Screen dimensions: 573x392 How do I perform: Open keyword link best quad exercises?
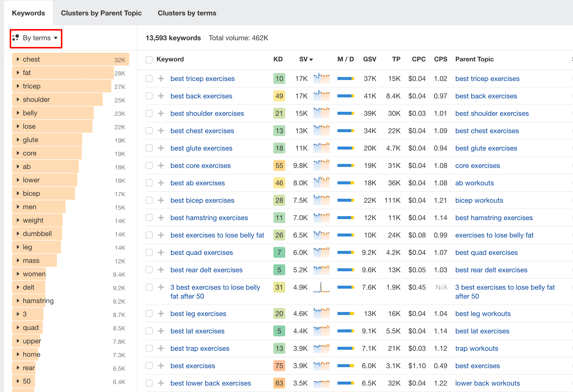coord(202,253)
